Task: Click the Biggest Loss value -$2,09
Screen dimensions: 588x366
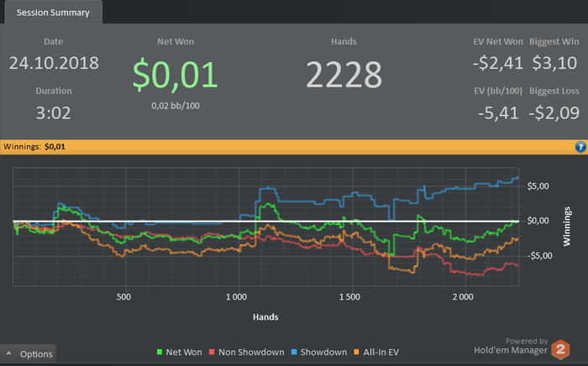Action: (x=554, y=112)
